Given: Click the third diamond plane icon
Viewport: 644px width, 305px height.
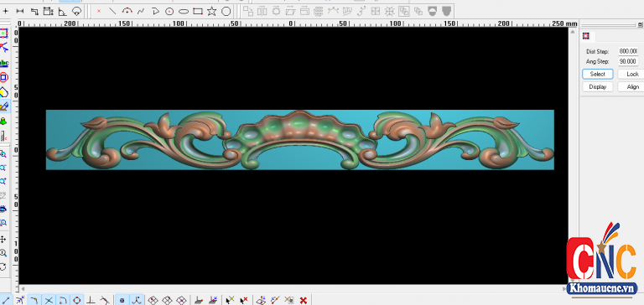Looking at the screenshot, I should point(181,300).
